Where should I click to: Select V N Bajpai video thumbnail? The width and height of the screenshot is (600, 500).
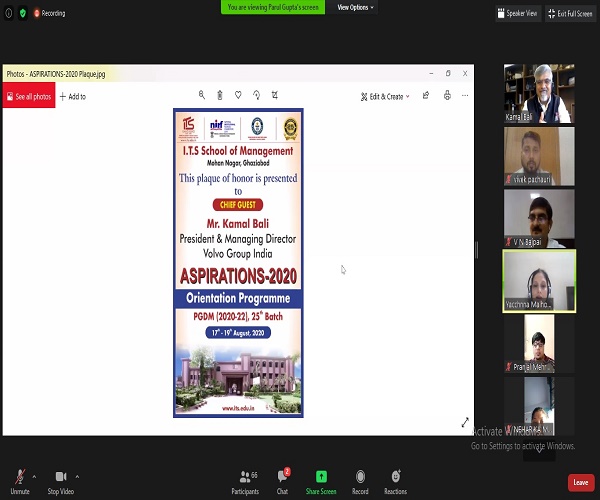click(539, 219)
